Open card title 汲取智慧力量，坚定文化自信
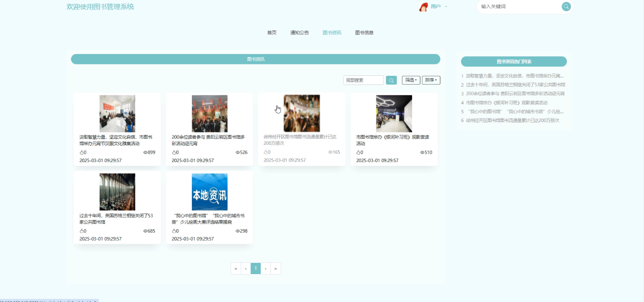Image resolution: width=644 pixels, height=302 pixels. point(116,140)
